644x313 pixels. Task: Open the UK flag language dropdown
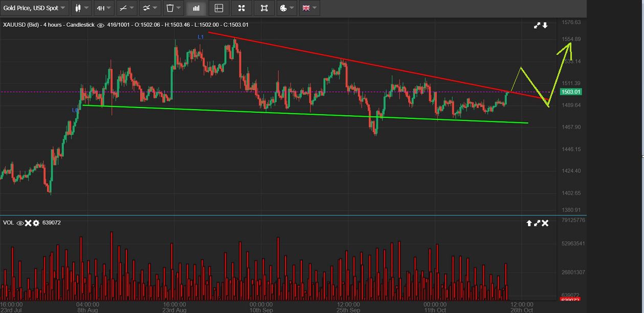coord(308,8)
